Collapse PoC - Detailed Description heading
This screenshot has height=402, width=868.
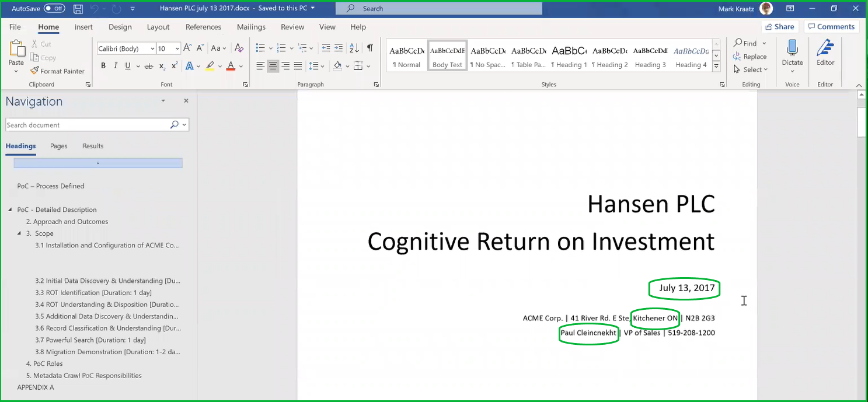pos(11,210)
